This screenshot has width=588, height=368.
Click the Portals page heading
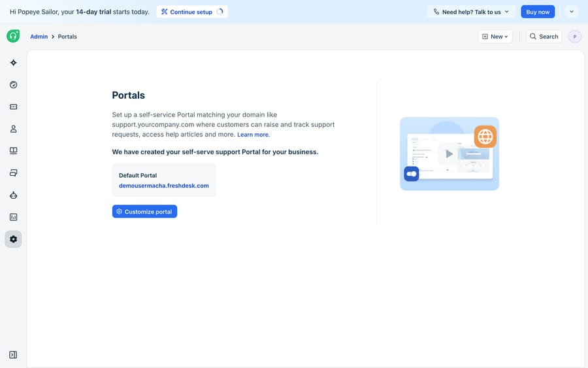pos(128,95)
